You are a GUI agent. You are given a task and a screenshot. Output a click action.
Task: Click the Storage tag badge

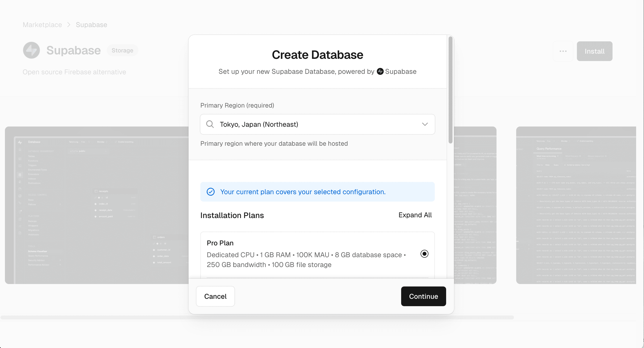(x=122, y=50)
